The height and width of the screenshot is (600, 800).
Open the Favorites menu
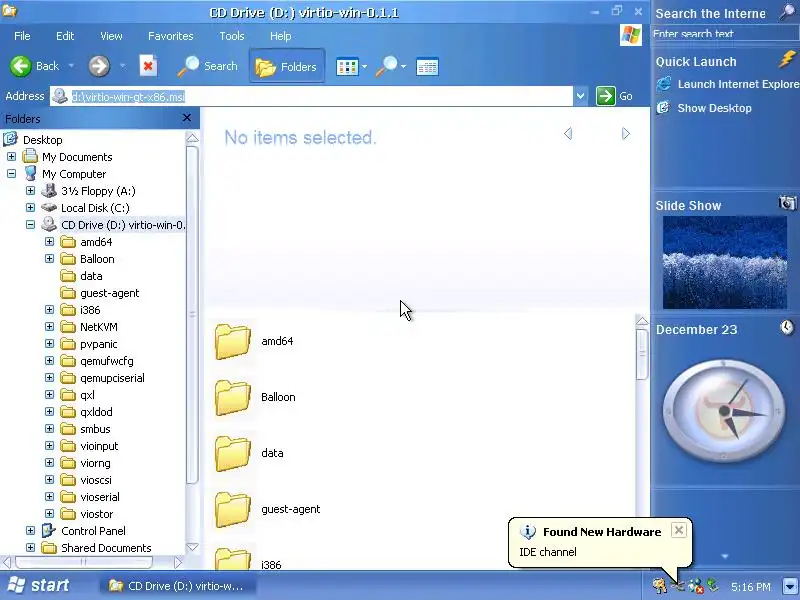170,36
